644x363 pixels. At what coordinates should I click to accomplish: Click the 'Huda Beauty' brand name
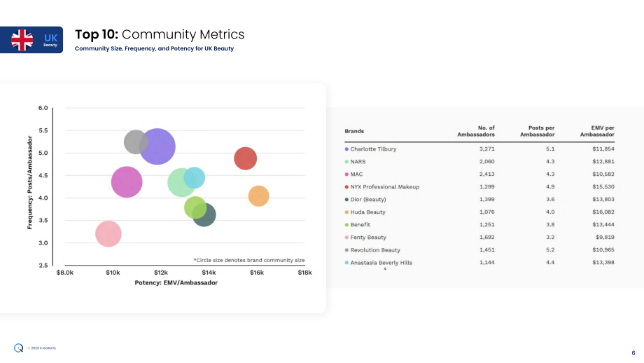pos(367,212)
